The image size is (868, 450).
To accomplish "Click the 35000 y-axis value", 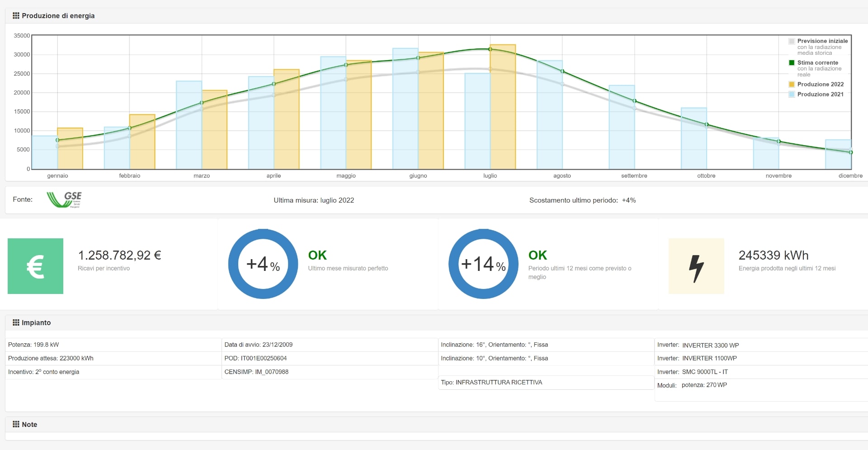I will coord(22,36).
